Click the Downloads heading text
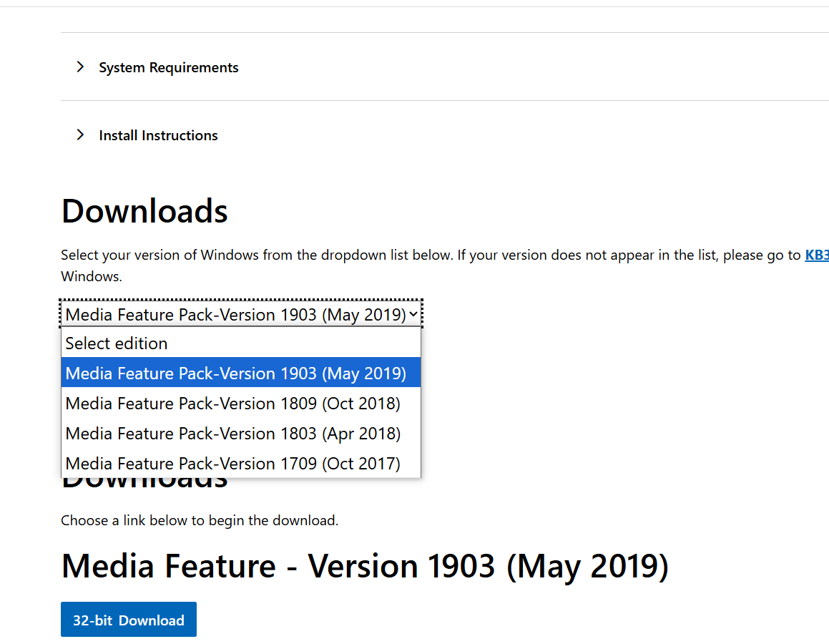829x644 pixels. pyautogui.click(x=144, y=211)
